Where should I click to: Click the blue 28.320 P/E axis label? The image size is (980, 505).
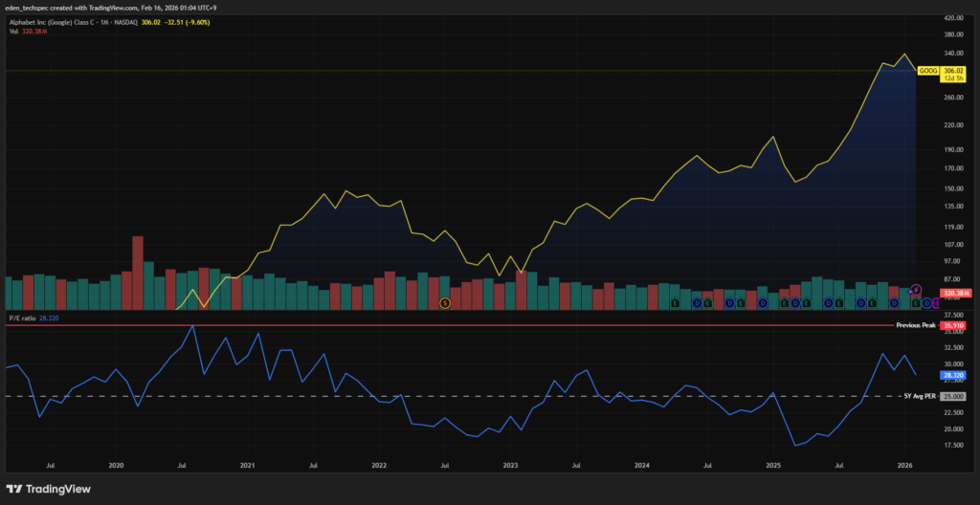point(954,375)
